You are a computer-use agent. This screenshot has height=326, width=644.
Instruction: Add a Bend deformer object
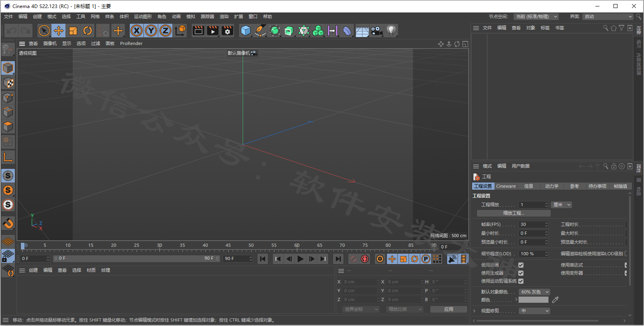tap(348, 31)
